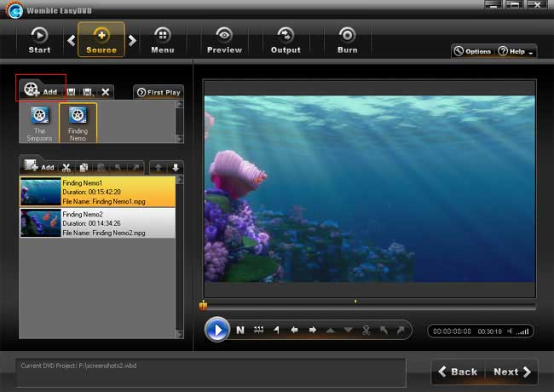Click Add title button with film reel
This screenshot has height=392, width=554.
coord(41,89)
